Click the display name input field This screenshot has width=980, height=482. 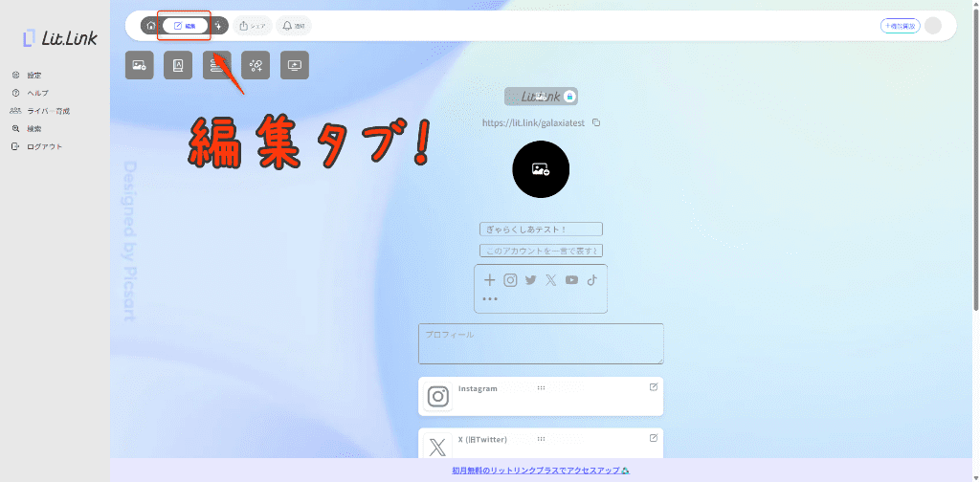(x=541, y=229)
